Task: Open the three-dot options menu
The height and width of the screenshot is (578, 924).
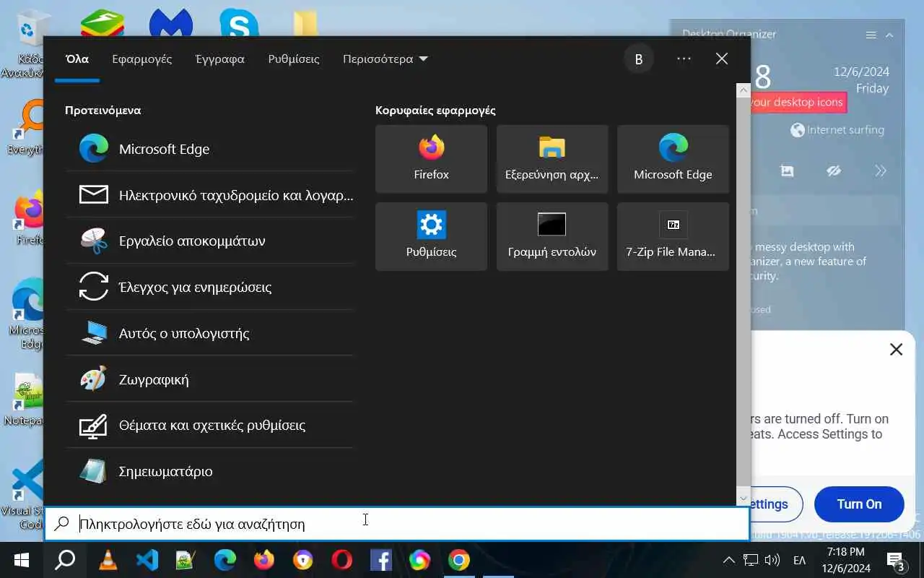Action: pos(684,59)
